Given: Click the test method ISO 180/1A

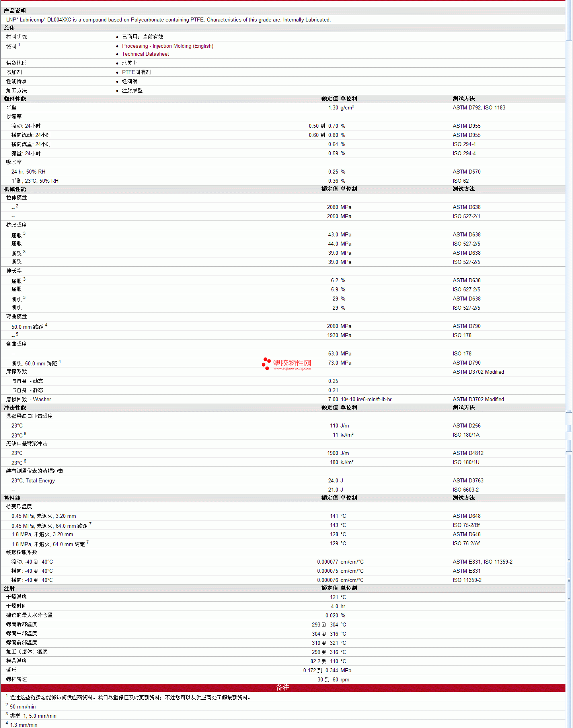Looking at the screenshot, I should (466, 435).
